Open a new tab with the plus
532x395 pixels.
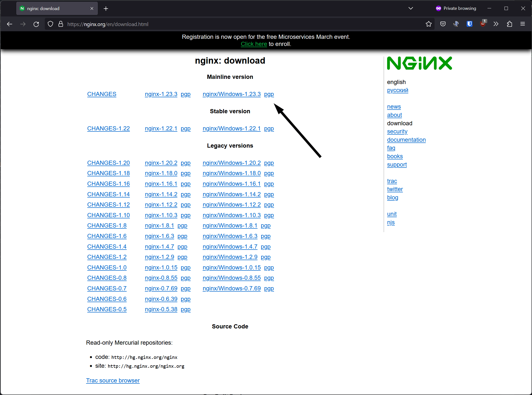pos(106,8)
